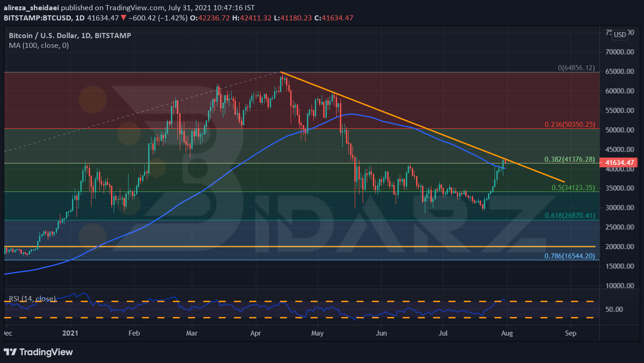Click the 2021 label on time axis

pyautogui.click(x=71, y=333)
